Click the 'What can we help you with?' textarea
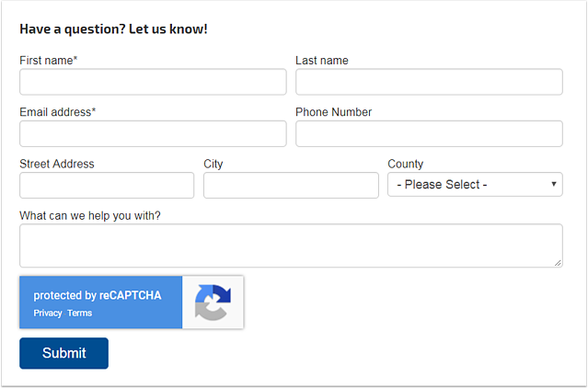 (291, 245)
